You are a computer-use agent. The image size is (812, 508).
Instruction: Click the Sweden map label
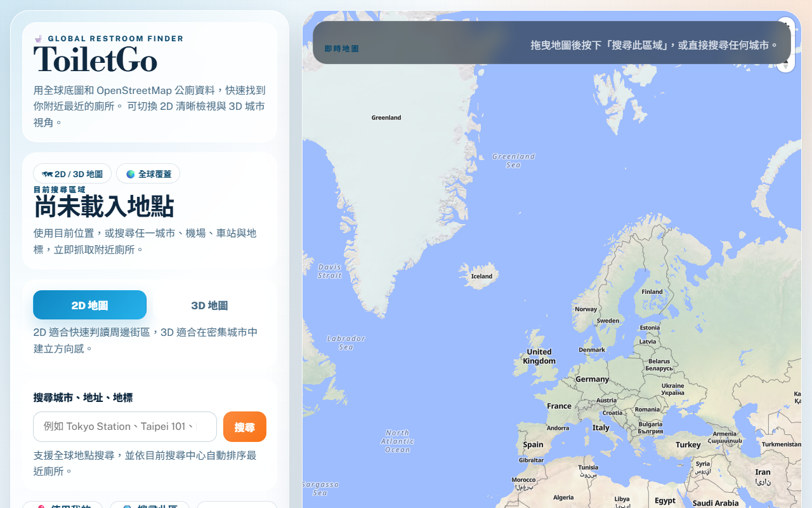608,321
